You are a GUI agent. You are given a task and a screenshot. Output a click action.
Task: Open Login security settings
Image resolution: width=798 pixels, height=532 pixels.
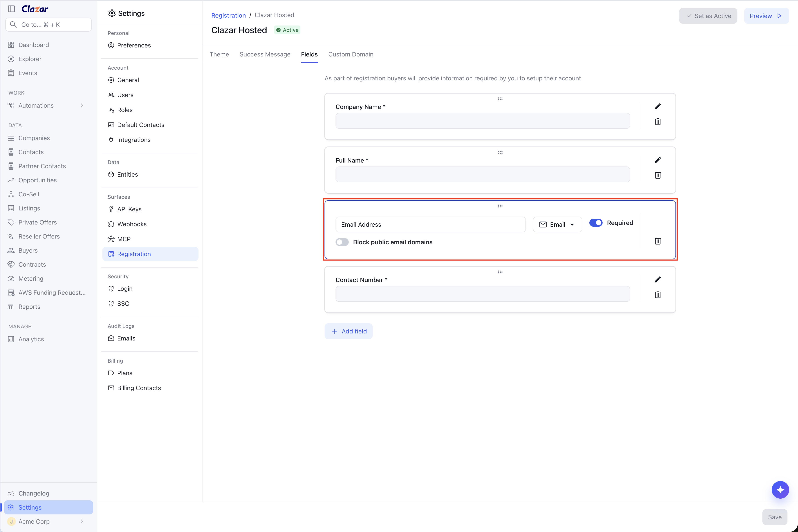tap(150, 289)
